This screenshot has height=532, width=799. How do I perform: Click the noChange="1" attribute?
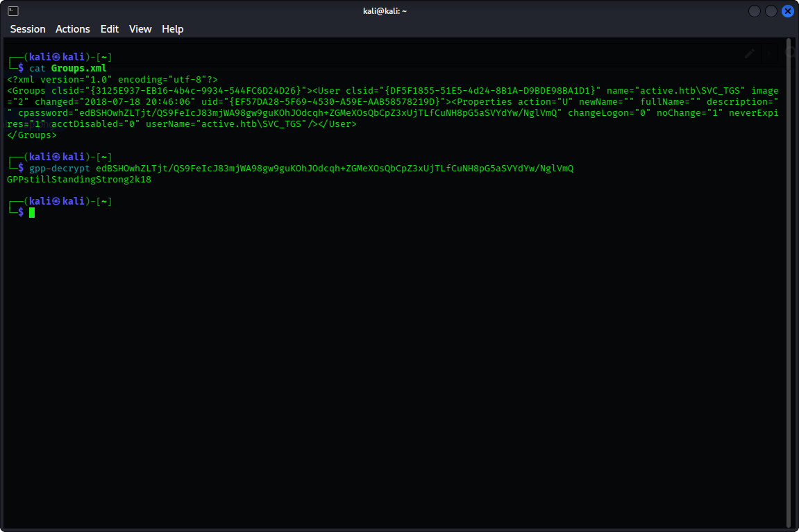click(689, 112)
